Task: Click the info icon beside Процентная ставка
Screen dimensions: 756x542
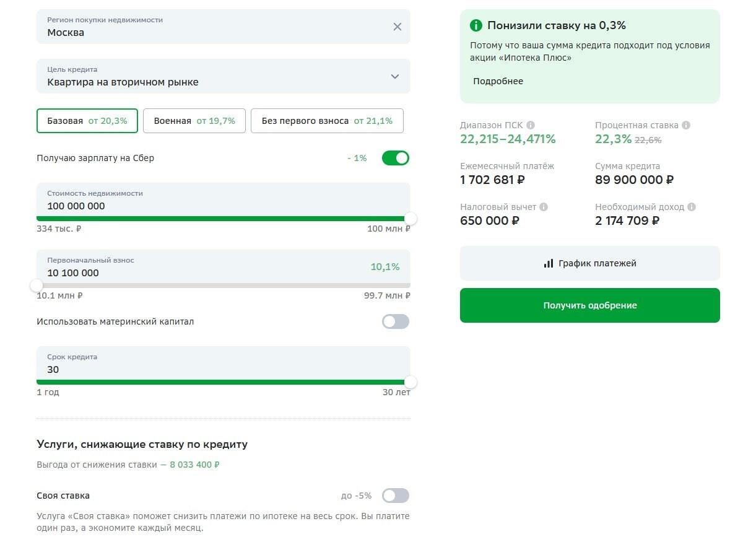Action: [x=686, y=125]
